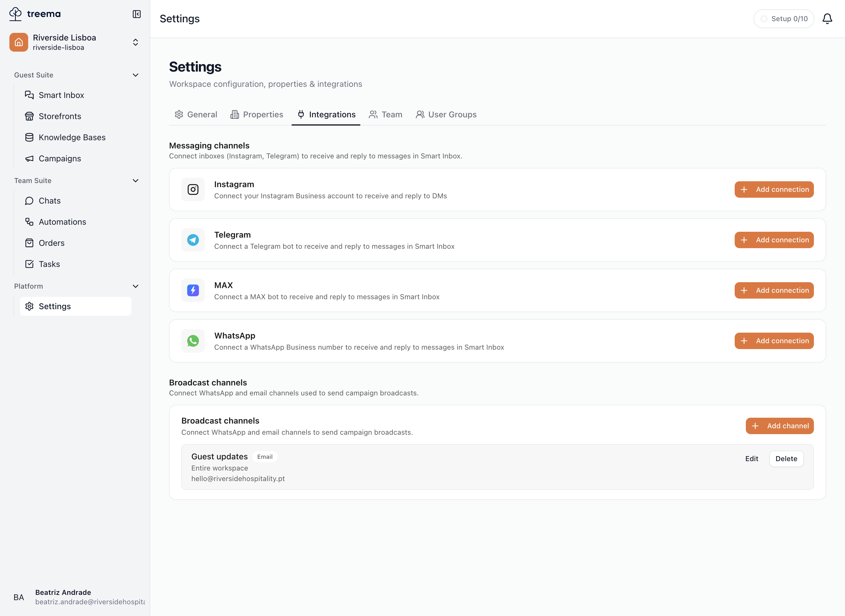Delete the Guest updates channel
Viewport: 845px width, 616px height.
coord(786,459)
